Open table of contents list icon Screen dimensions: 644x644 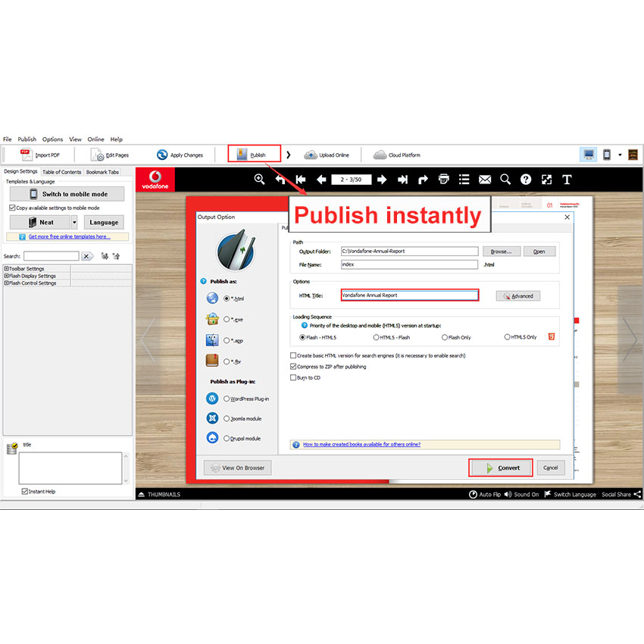point(464,180)
